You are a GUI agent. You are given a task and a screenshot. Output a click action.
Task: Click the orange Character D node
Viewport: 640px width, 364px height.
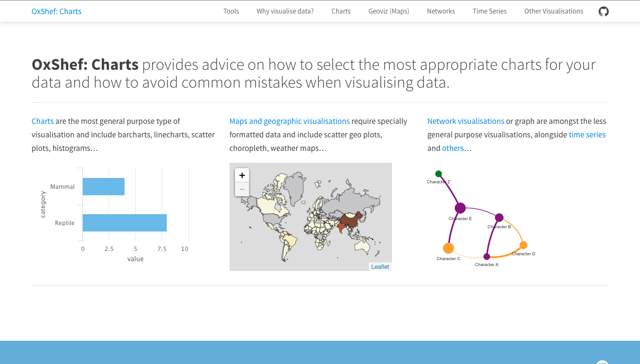click(524, 245)
